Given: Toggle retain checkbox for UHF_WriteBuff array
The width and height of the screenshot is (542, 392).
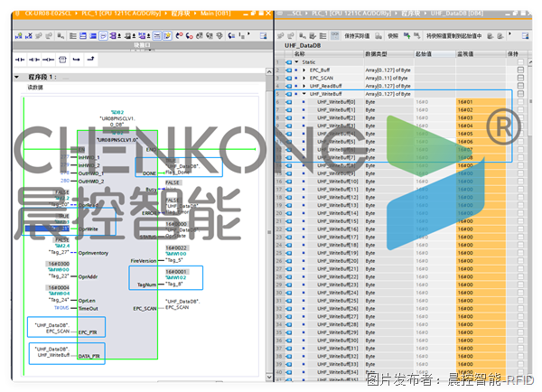Looking at the screenshot, I should [520, 94].
